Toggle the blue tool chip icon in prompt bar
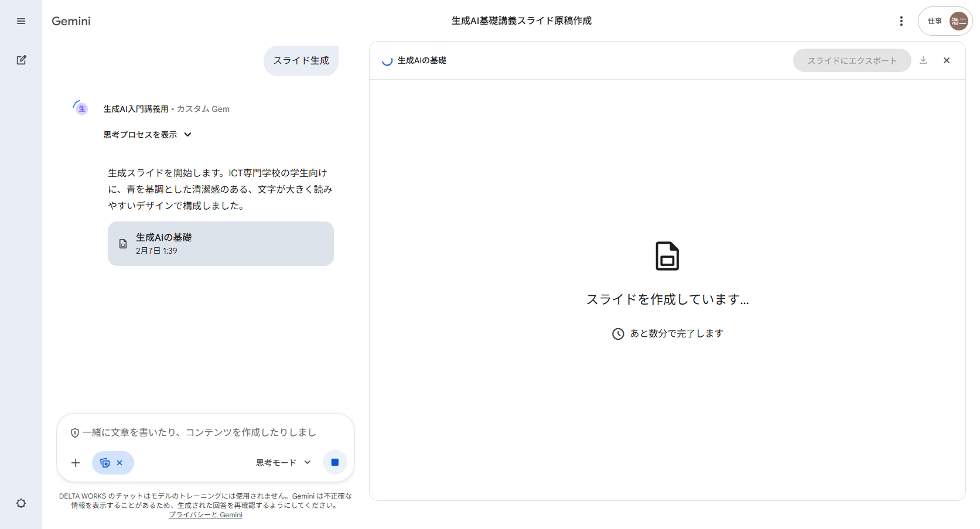This screenshot has width=980, height=529. pyautogui.click(x=105, y=463)
